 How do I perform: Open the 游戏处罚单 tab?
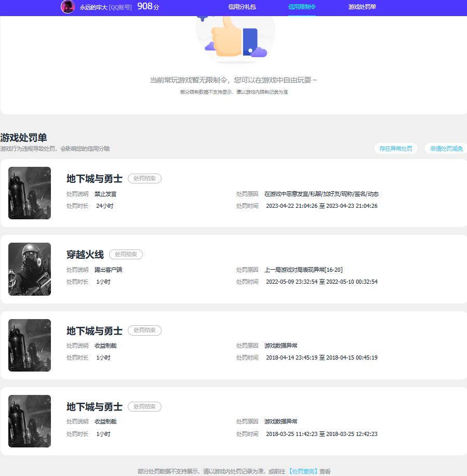362,7
